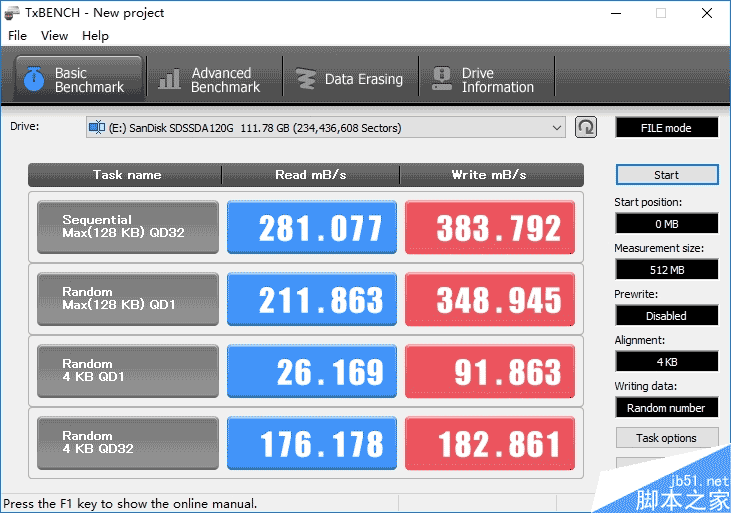Open the Writing data Random number selector
Viewport: 731px width, 513px height.
pos(667,408)
